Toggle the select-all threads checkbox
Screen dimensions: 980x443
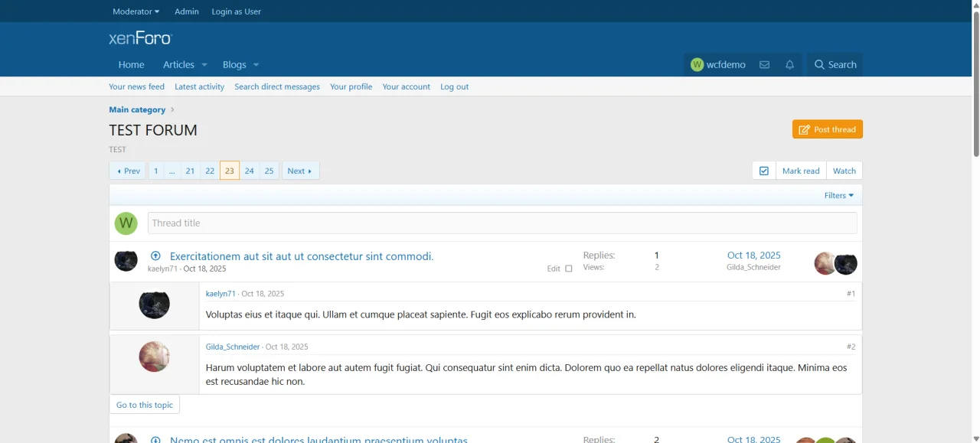[x=764, y=171]
